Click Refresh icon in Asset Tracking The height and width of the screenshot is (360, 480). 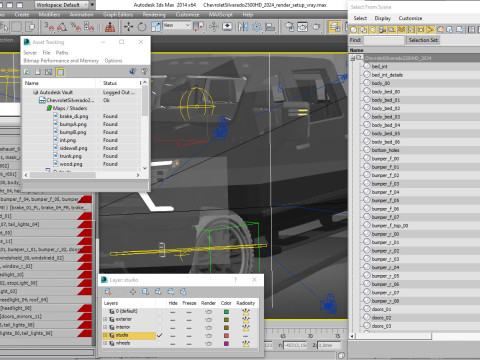coord(27,72)
